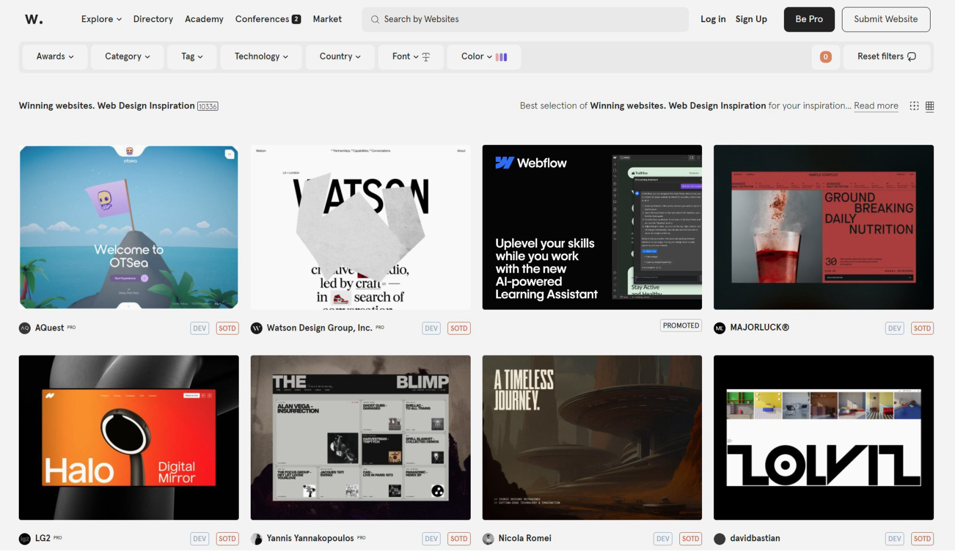The height and width of the screenshot is (560, 955).
Task: Open the Awards filter dropdown
Action: pyautogui.click(x=55, y=57)
